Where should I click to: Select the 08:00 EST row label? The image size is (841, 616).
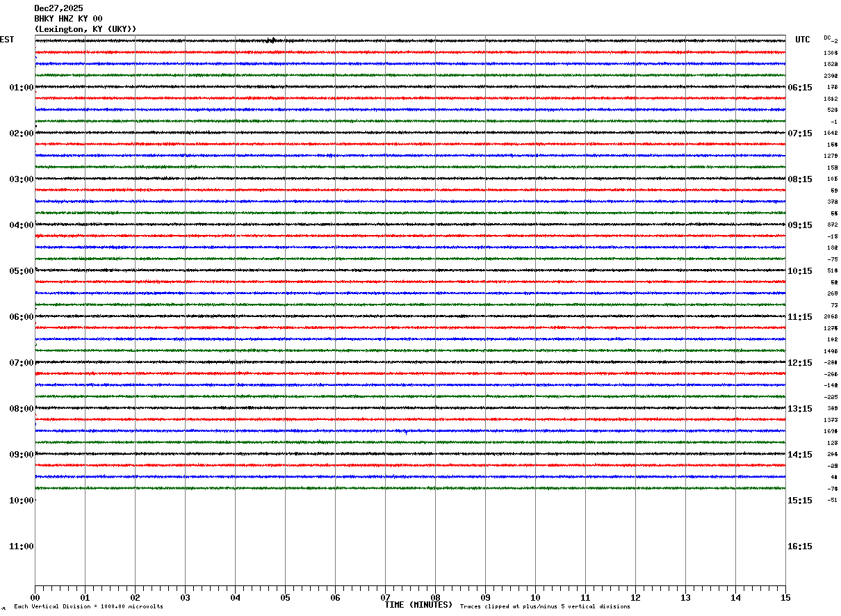click(x=21, y=409)
